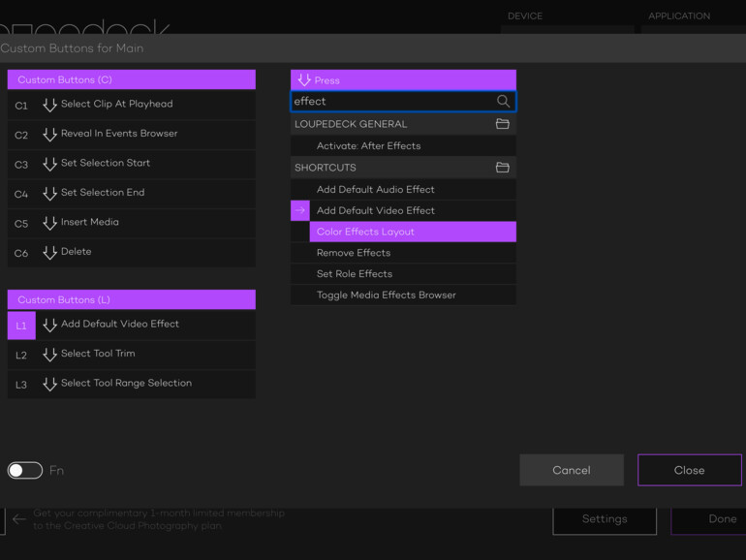Select the L2 button slot label
This screenshot has height=560, width=746.
(21, 355)
